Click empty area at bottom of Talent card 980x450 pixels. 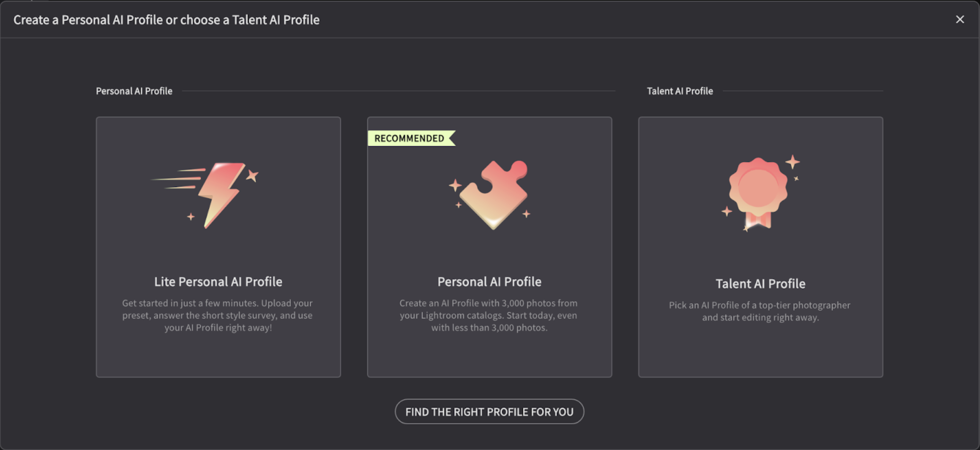click(760, 352)
